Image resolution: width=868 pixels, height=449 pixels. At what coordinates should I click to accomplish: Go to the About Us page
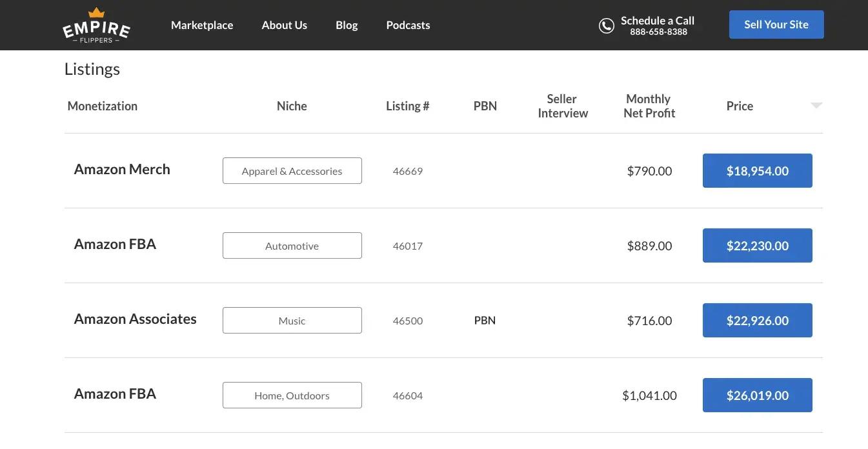click(x=285, y=25)
